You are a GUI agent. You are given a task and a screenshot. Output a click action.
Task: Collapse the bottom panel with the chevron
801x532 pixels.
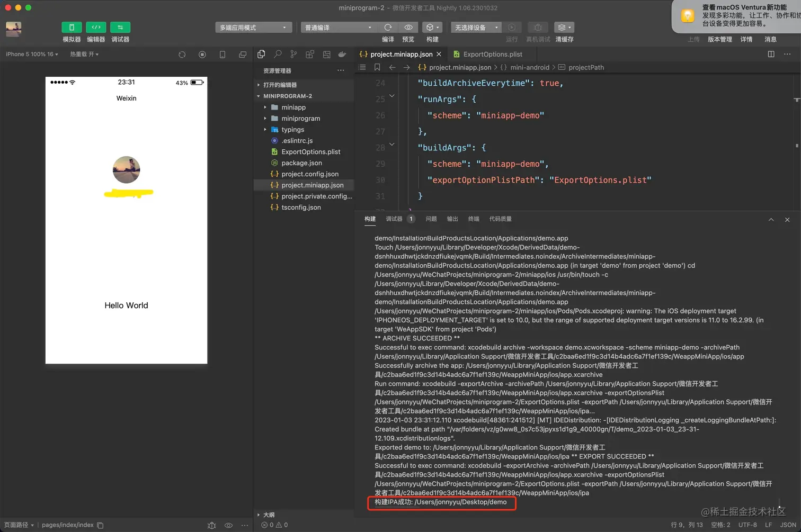tap(771, 220)
